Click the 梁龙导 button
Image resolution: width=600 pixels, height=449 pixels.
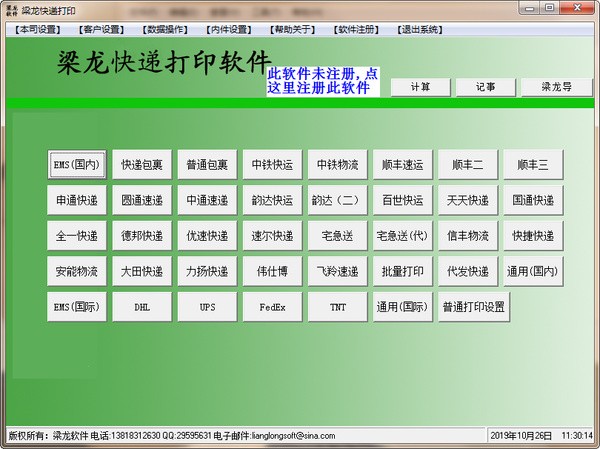(556, 87)
